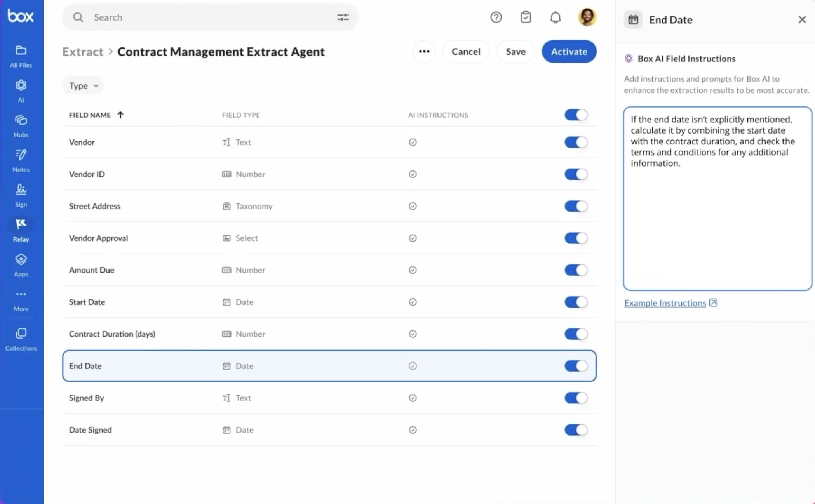Click the AI instructions text box
This screenshot has width=815, height=504.
[x=717, y=199]
